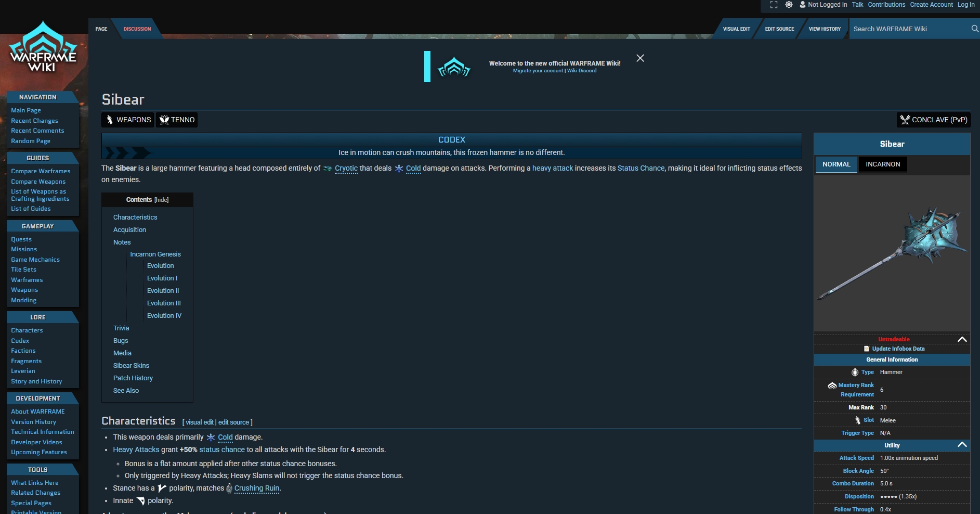Toggle the fullscreen width icon
The width and height of the screenshot is (980, 514).
(x=774, y=5)
